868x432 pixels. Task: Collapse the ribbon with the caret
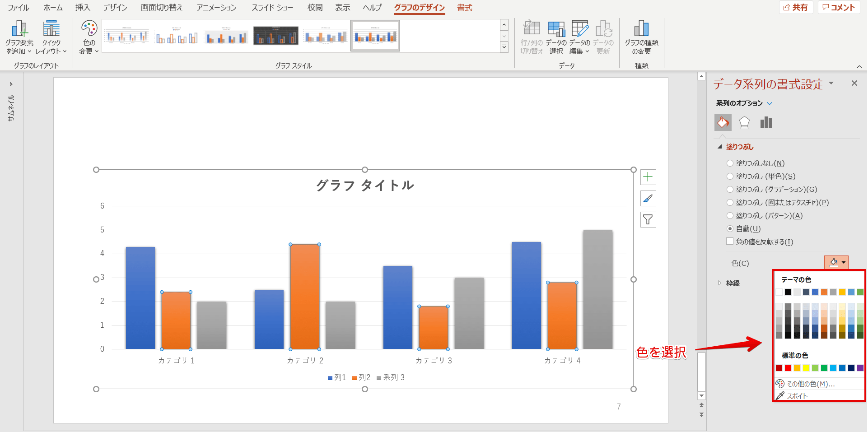pyautogui.click(x=859, y=67)
